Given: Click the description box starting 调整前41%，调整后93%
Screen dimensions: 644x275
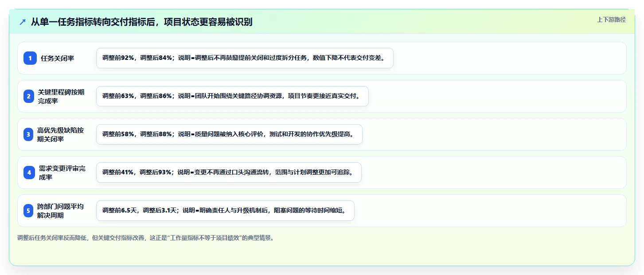Looking at the screenshot, I should (x=229, y=173).
